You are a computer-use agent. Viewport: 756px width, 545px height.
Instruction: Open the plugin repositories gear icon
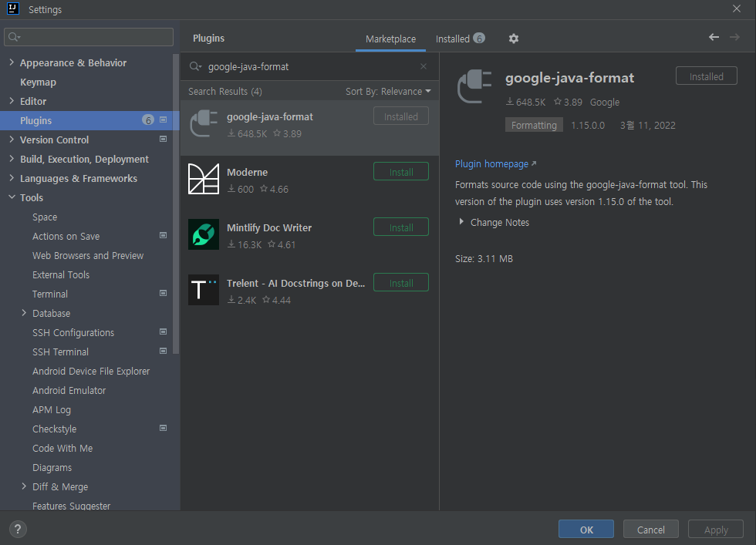tap(513, 38)
